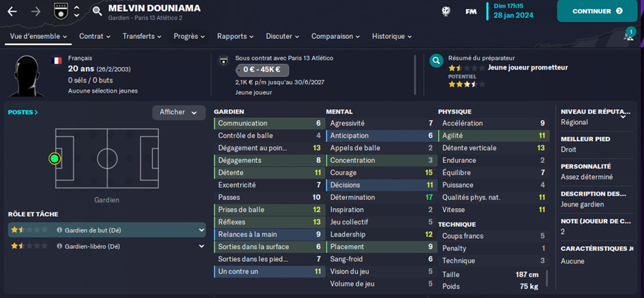Click the scrollbar beside Taille and Poids
This screenshot has width=644, height=298.
tap(547, 278)
